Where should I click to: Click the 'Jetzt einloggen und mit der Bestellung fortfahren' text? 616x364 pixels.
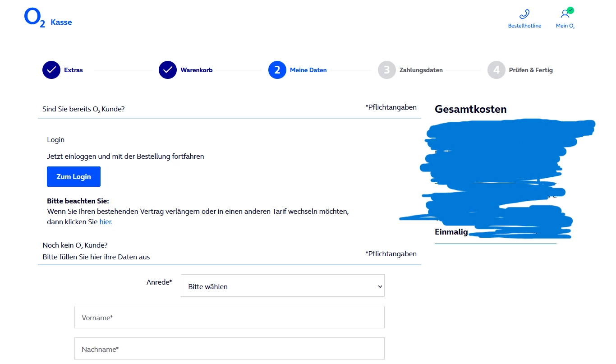pos(125,157)
